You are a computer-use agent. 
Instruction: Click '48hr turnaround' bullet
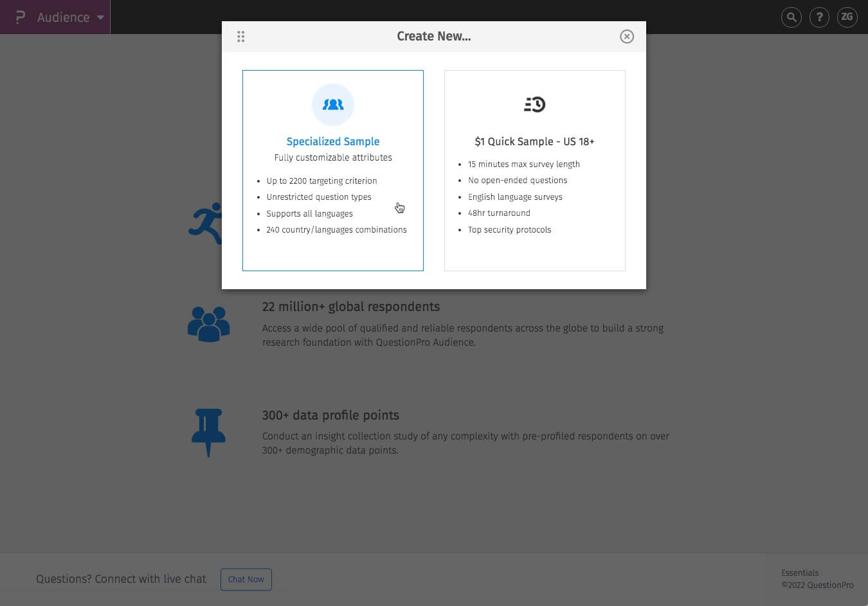pyautogui.click(x=499, y=213)
